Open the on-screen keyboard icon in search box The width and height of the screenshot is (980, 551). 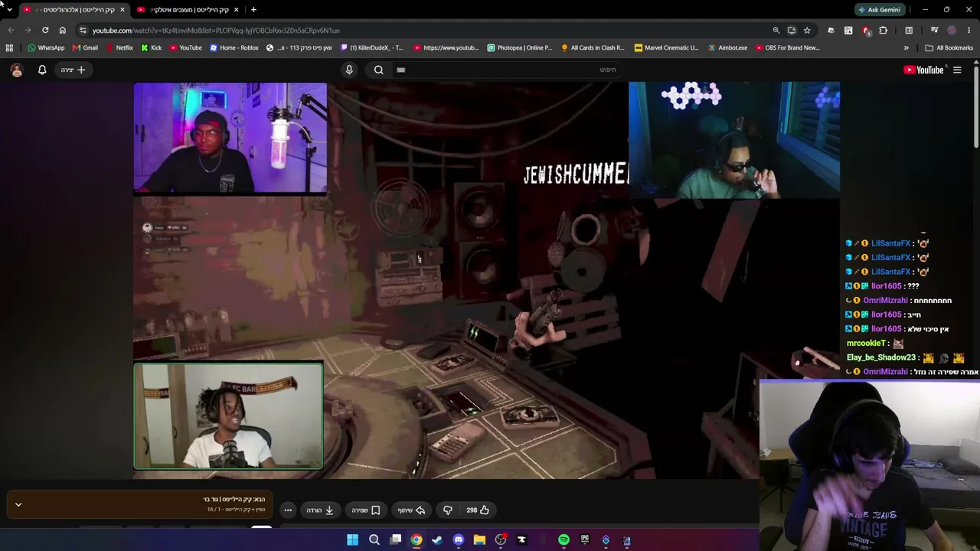pos(400,70)
